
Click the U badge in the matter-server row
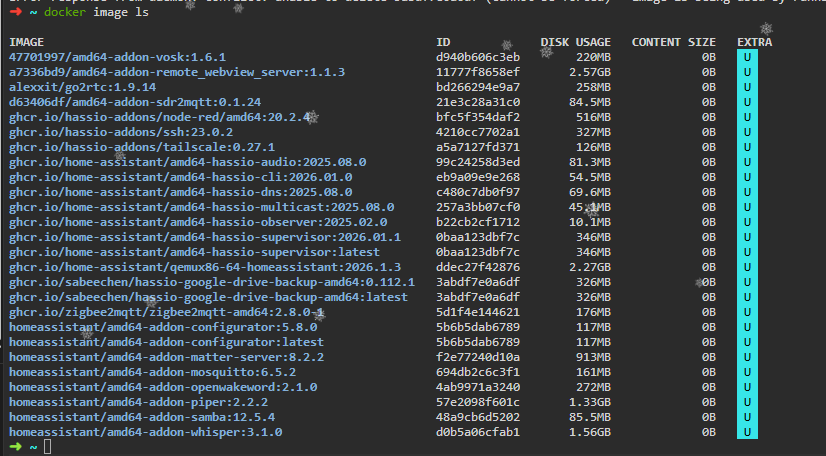point(746,357)
